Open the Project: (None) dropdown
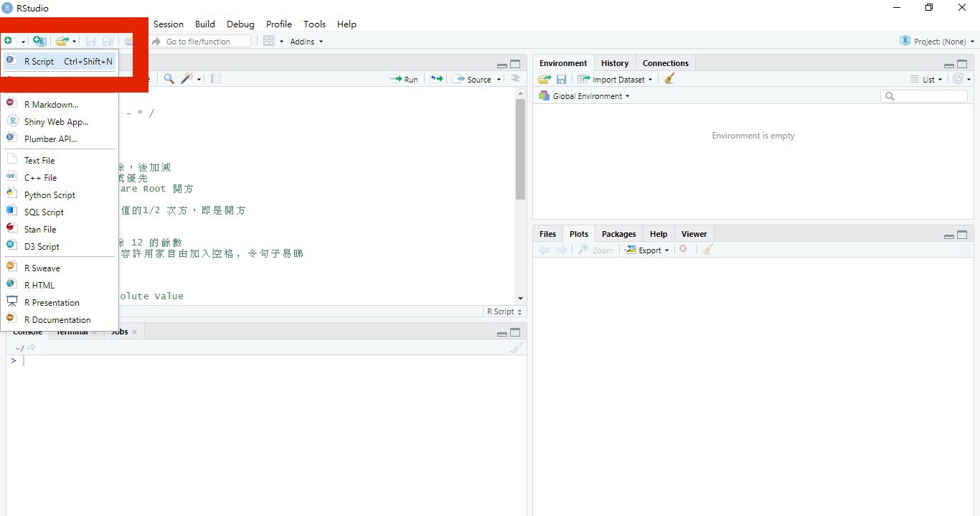This screenshot has height=516, width=980. coord(938,41)
